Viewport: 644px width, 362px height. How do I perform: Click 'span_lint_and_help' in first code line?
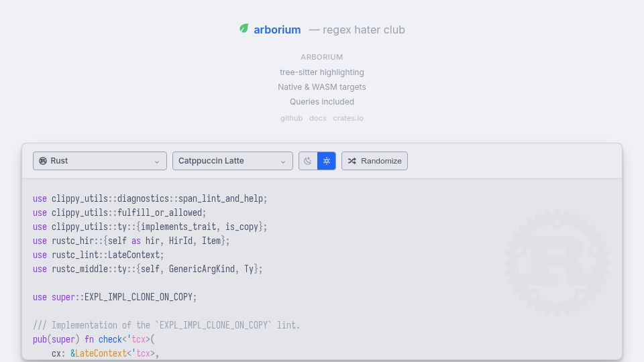coord(221,198)
